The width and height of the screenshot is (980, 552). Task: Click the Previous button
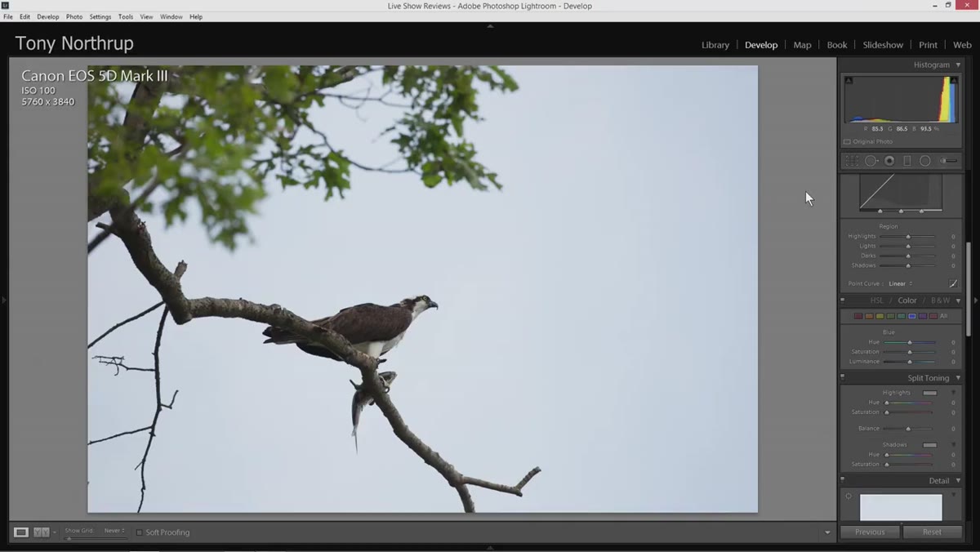pos(870,532)
